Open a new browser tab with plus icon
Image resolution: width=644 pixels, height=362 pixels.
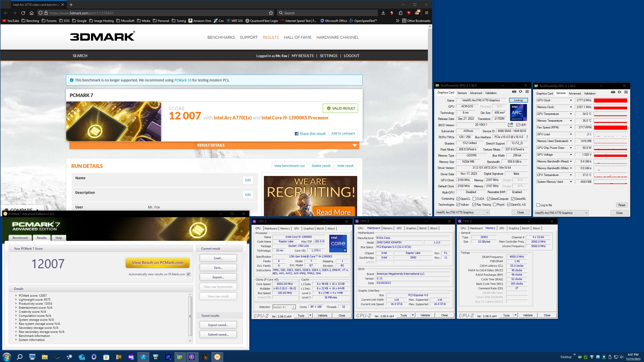click(x=71, y=5)
